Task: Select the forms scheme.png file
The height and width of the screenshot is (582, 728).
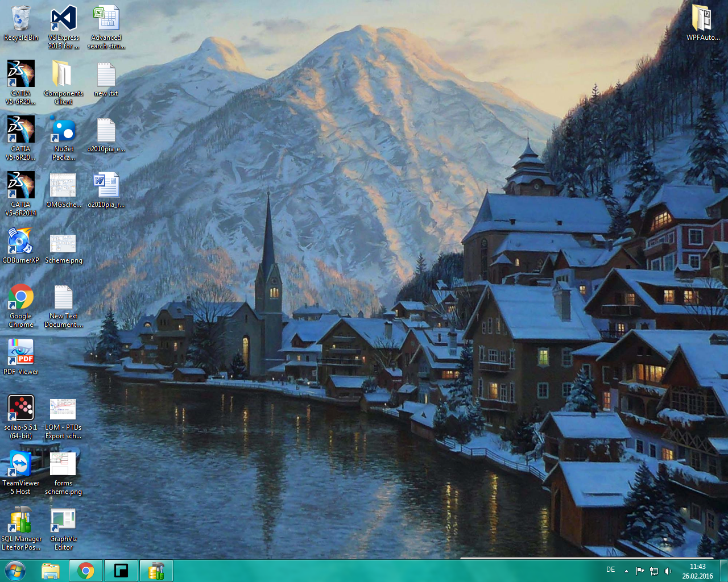Action: tap(64, 473)
